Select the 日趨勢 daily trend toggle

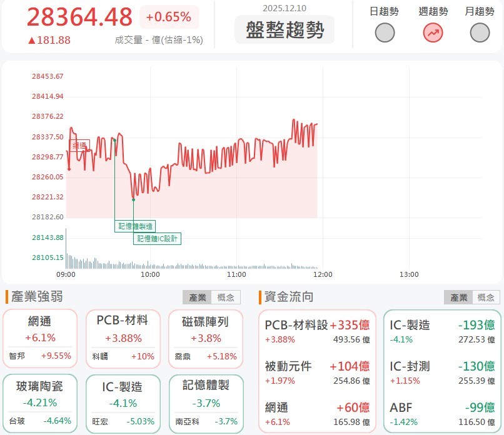coord(385,31)
